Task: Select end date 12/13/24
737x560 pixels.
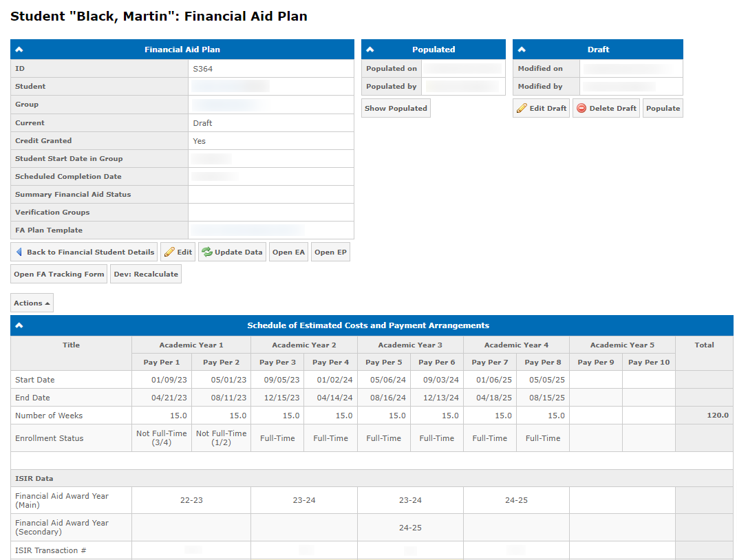Action: pyautogui.click(x=441, y=398)
